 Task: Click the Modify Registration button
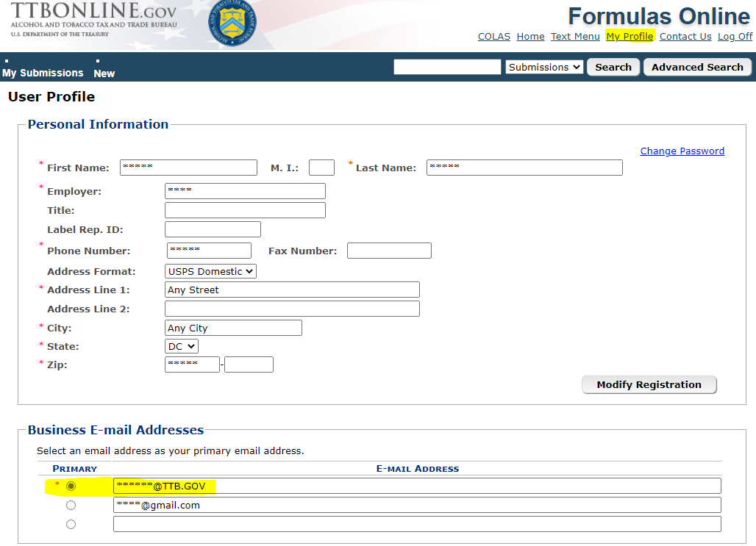(649, 384)
